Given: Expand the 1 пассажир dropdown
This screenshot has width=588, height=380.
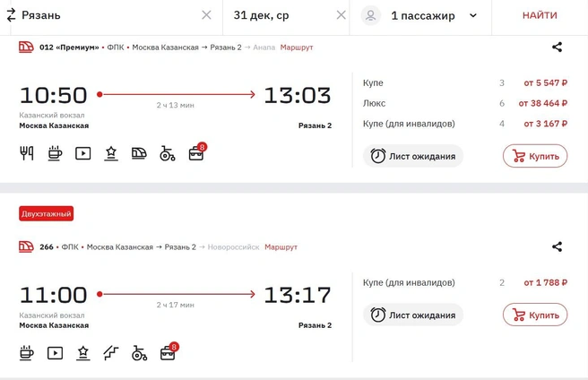Looking at the screenshot, I should pyautogui.click(x=473, y=15).
